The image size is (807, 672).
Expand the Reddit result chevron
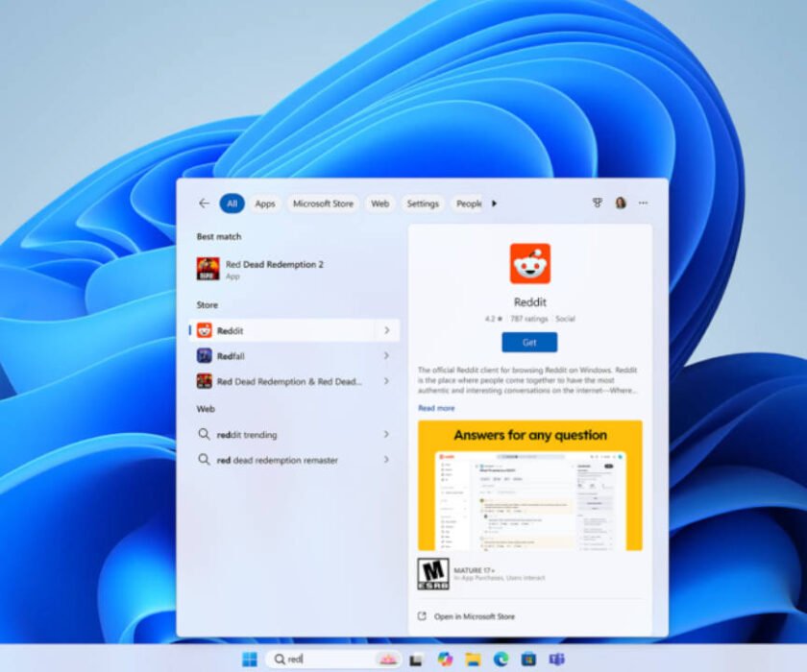tap(386, 330)
